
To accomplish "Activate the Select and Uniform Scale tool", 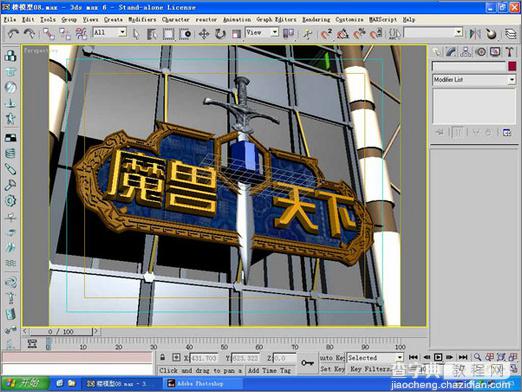I will pyautogui.click(x=236, y=34).
